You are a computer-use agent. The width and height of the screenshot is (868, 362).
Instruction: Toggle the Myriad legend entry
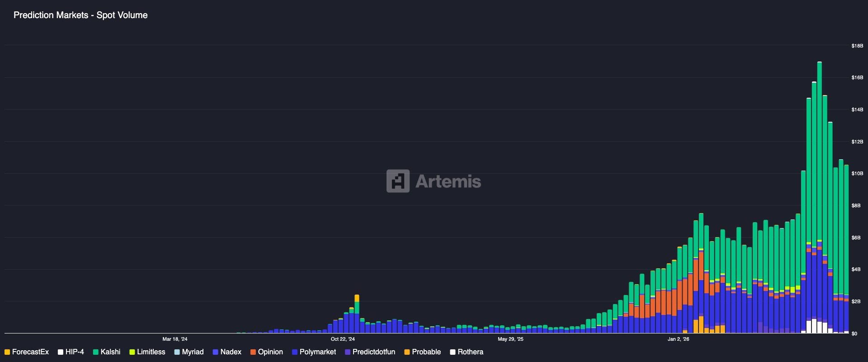[x=189, y=352]
